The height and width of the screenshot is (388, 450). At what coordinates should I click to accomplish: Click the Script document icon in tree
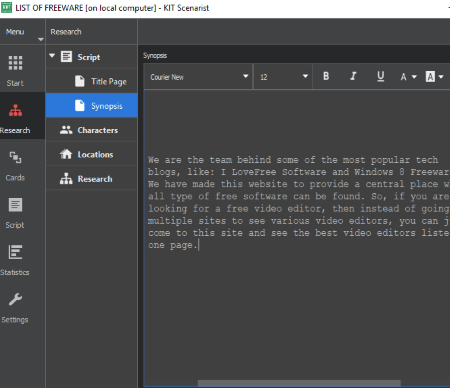(x=66, y=57)
